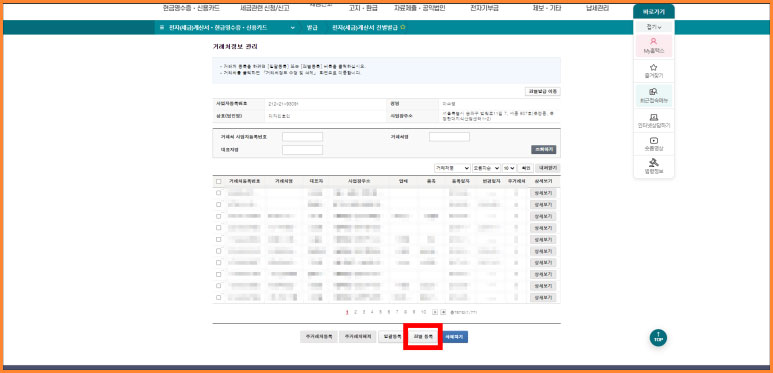Viewport: 773px width, 373px height.
Task: Go to next page arrow in pagination
Action: pos(435,312)
